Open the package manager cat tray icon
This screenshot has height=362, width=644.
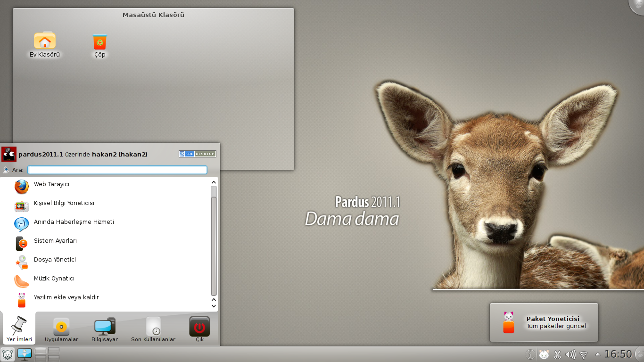[544, 354]
